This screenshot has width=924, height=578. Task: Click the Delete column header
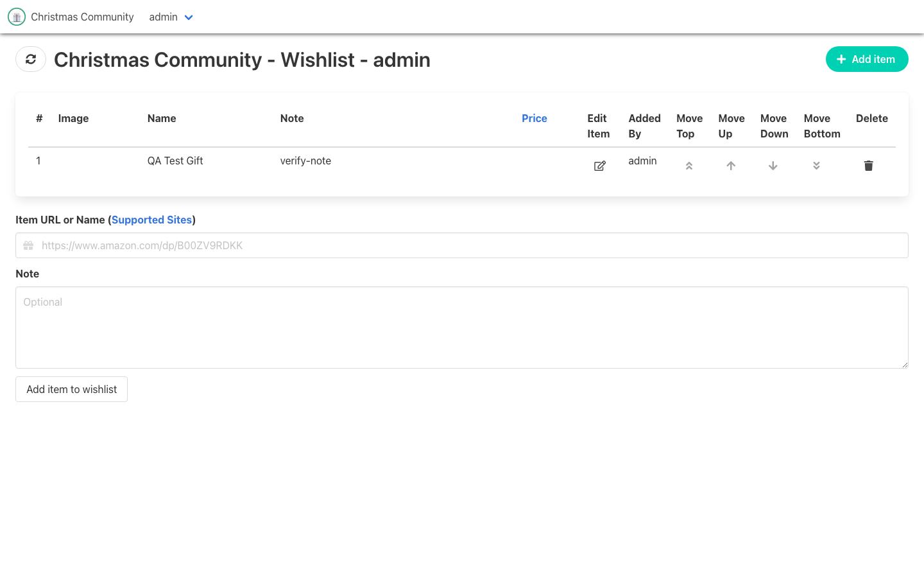pyautogui.click(x=872, y=118)
